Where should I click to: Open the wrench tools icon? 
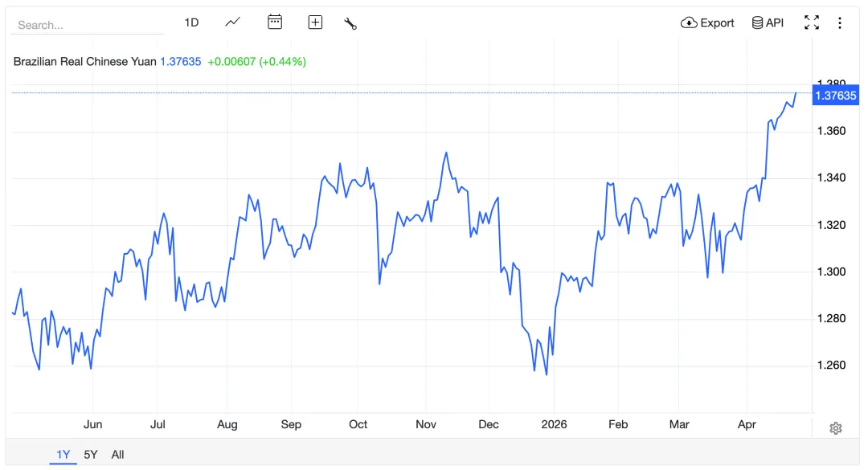tap(350, 23)
